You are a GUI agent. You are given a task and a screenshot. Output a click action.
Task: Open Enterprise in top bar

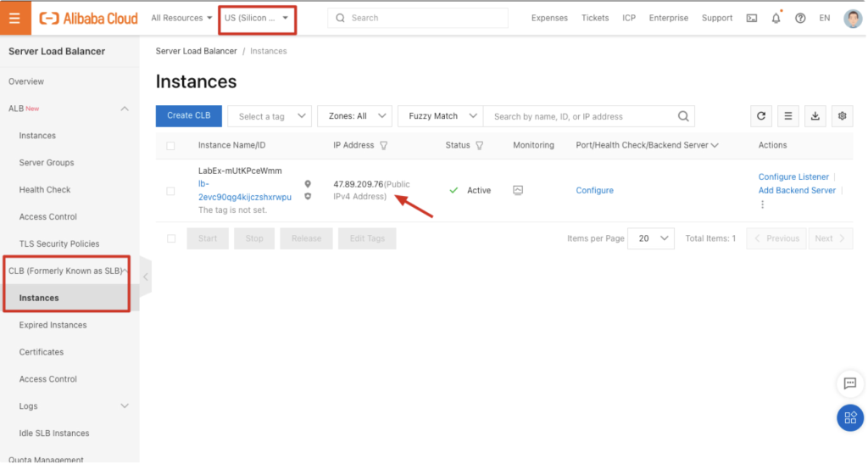[669, 19]
